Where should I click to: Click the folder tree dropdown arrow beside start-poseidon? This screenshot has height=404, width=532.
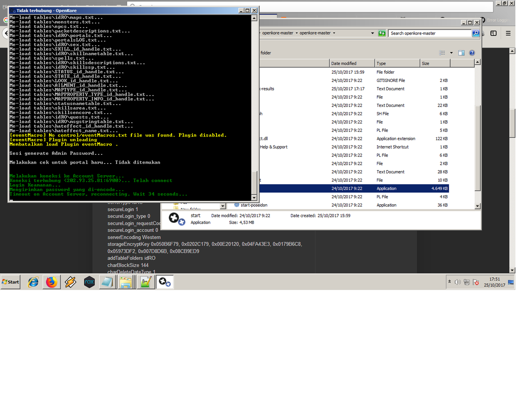tap(223, 206)
